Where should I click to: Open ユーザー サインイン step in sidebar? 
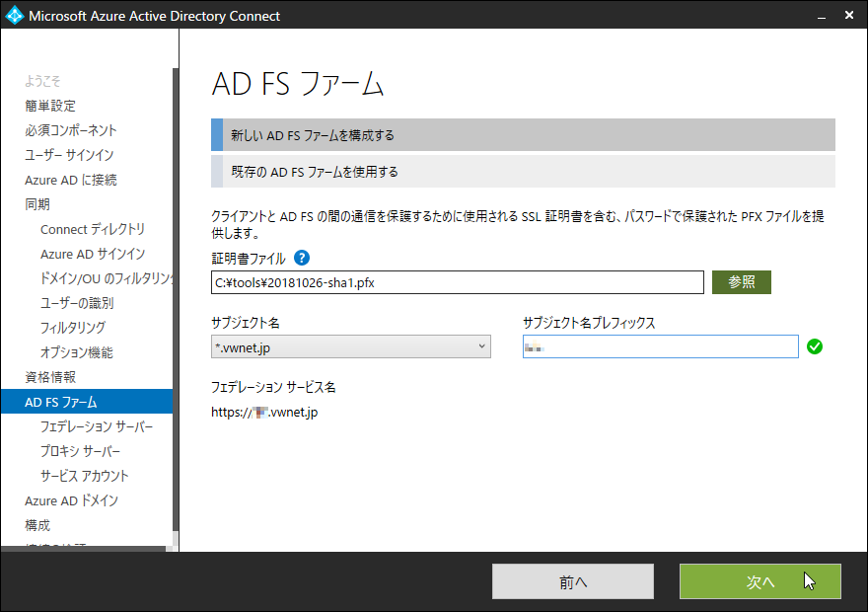(x=69, y=155)
